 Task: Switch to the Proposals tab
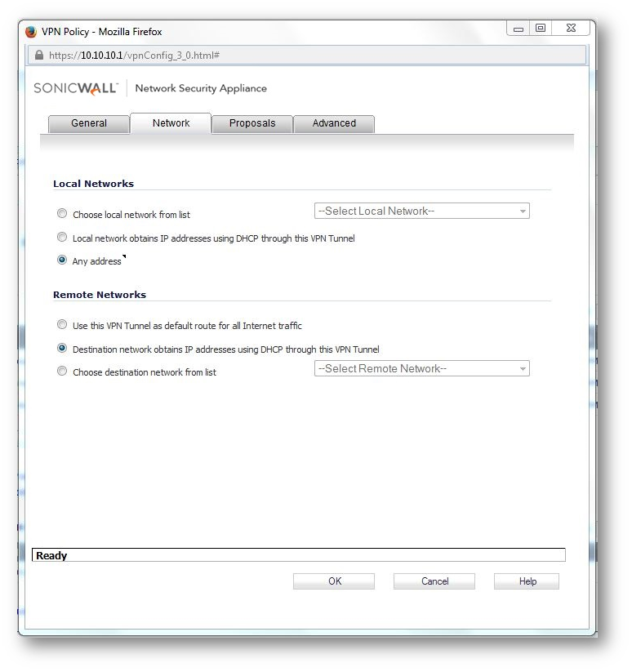click(252, 124)
